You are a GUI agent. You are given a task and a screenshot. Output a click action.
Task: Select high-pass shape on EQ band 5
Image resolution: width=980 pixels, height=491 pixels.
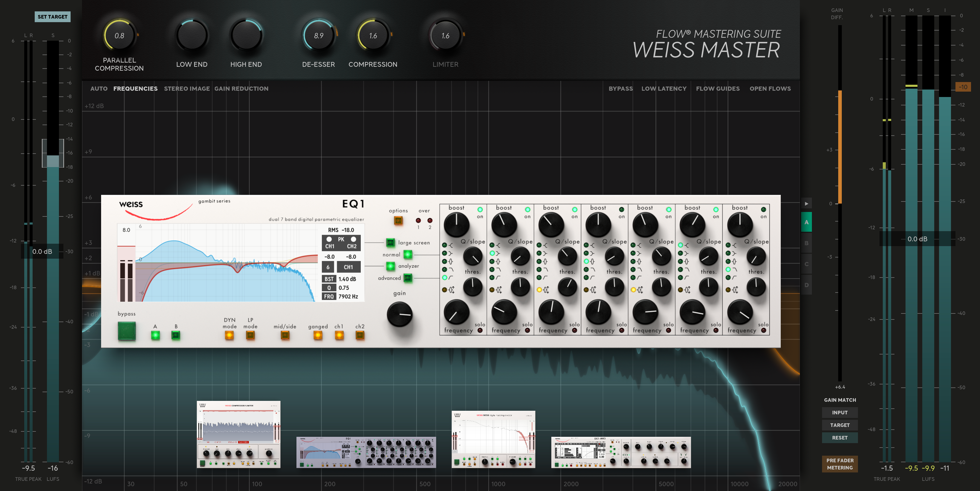633,278
